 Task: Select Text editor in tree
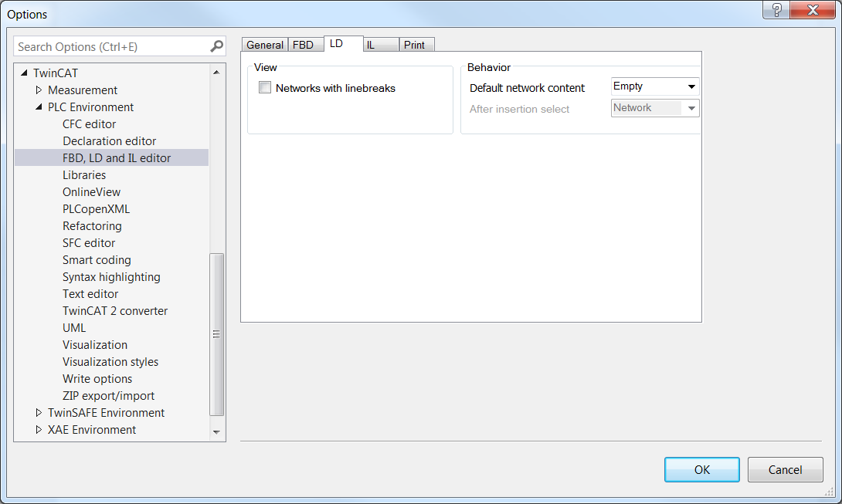click(x=90, y=294)
